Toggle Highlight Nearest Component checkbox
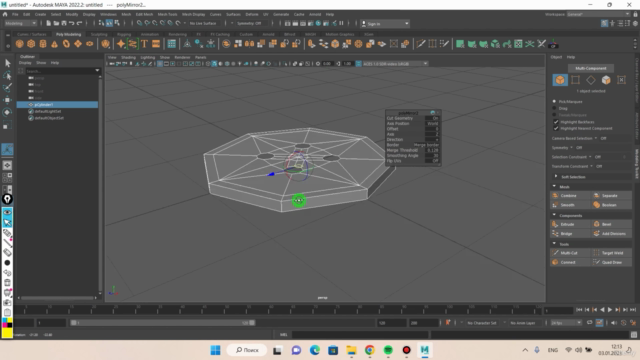 coord(556,128)
